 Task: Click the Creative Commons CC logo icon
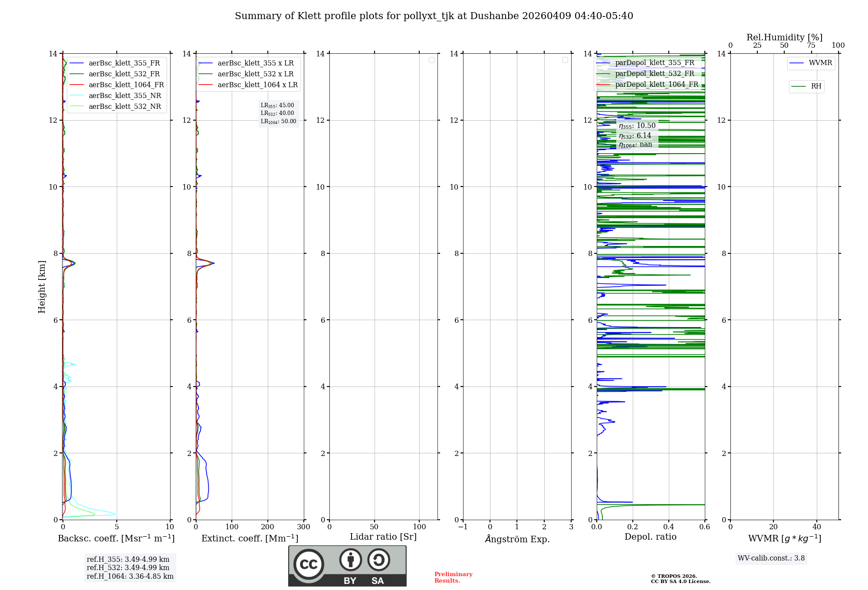tap(309, 564)
